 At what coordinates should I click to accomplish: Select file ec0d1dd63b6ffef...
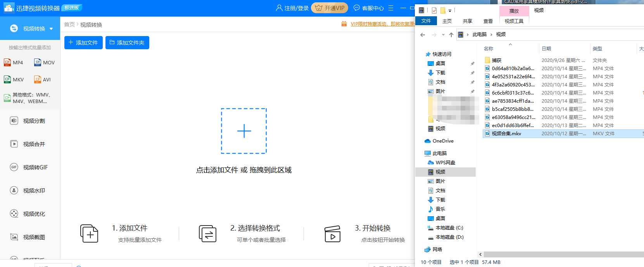click(513, 126)
